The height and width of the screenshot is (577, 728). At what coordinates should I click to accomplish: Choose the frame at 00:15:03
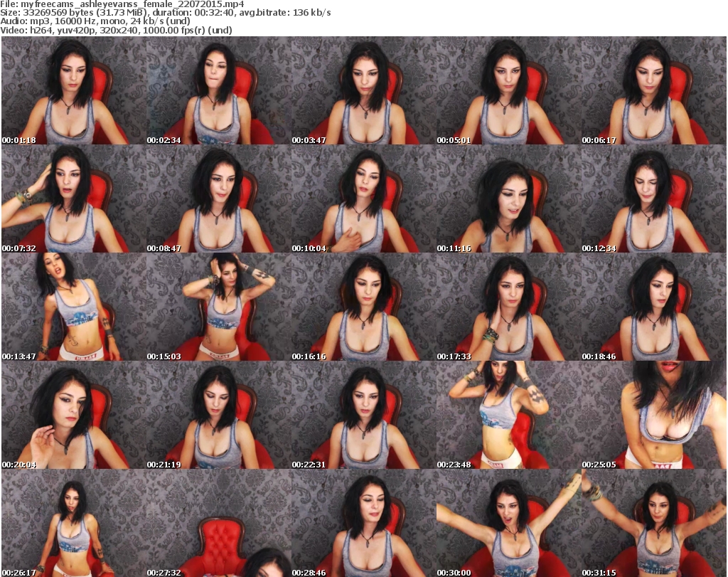click(x=219, y=307)
